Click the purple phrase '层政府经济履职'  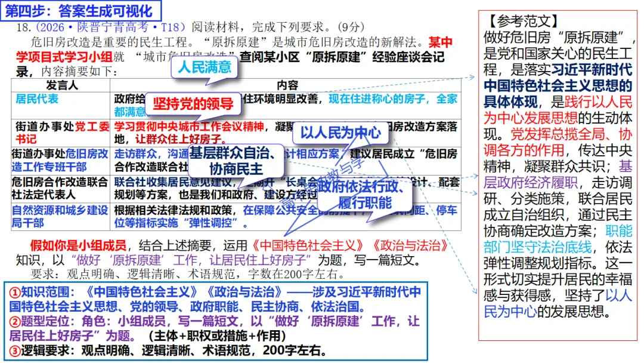[531, 183]
